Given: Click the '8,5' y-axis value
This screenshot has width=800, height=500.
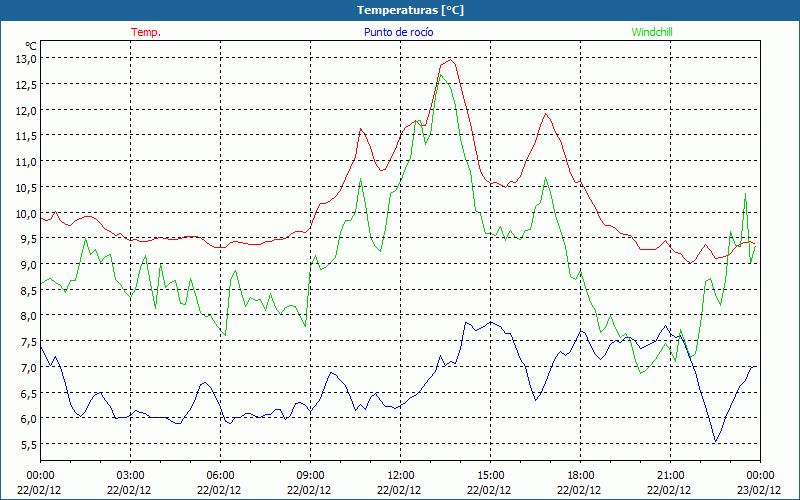Looking at the screenshot, I should pyautogui.click(x=29, y=290).
